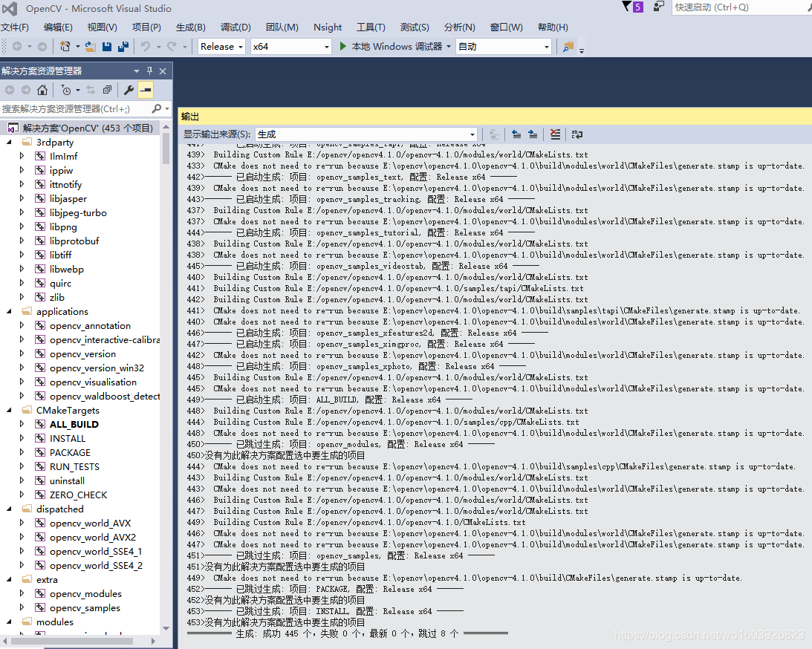Viewport: 812px width, 649px height.
Task: Clear all output with red X icon
Action: tap(555, 134)
